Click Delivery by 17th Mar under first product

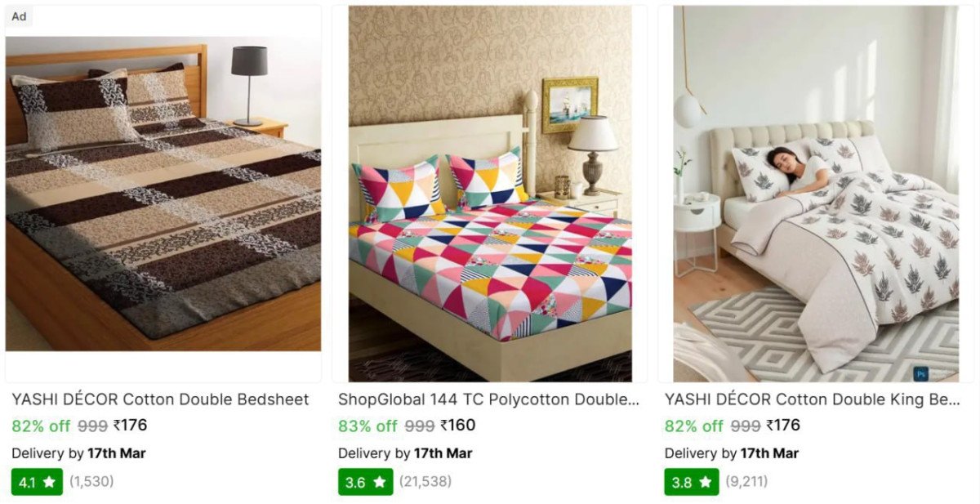[78, 453]
